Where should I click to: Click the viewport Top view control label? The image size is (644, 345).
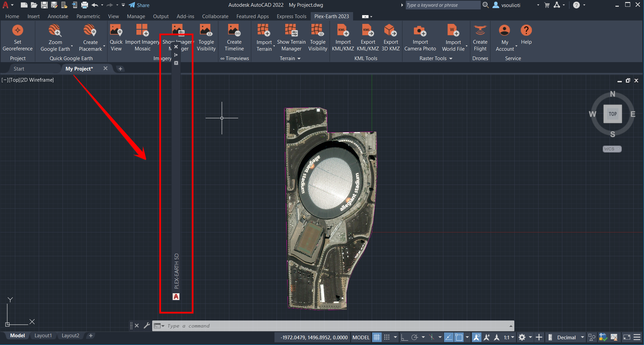pos(14,80)
